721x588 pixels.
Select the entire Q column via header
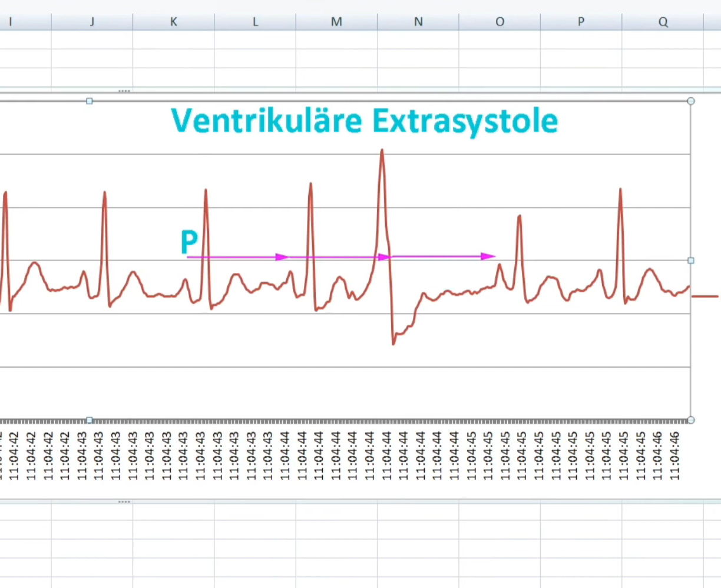point(663,22)
